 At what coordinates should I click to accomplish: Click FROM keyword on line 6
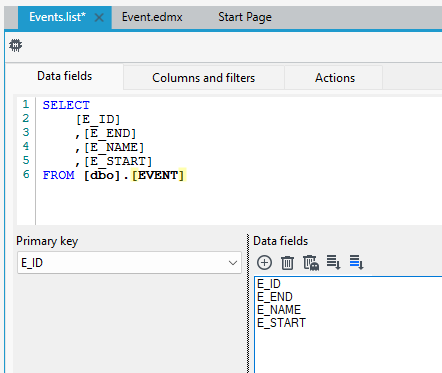58,175
